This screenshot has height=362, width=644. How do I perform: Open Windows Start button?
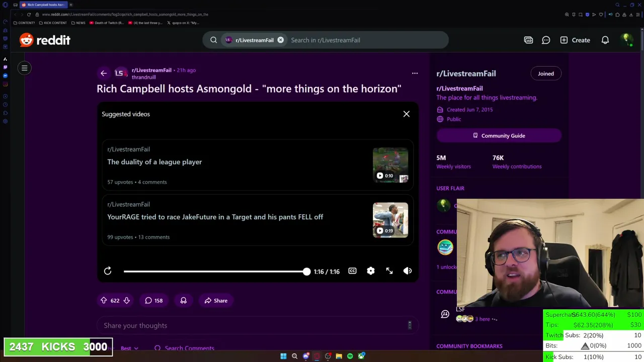click(x=283, y=356)
